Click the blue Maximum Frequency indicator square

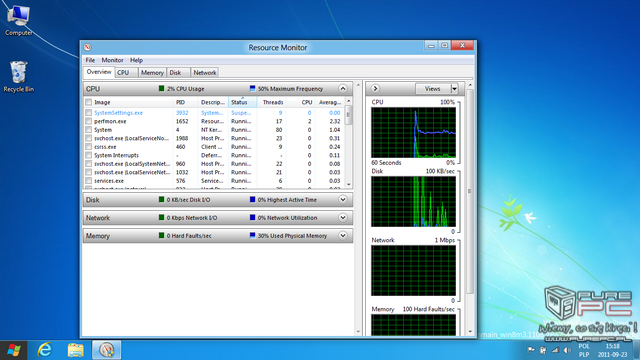pyautogui.click(x=252, y=89)
